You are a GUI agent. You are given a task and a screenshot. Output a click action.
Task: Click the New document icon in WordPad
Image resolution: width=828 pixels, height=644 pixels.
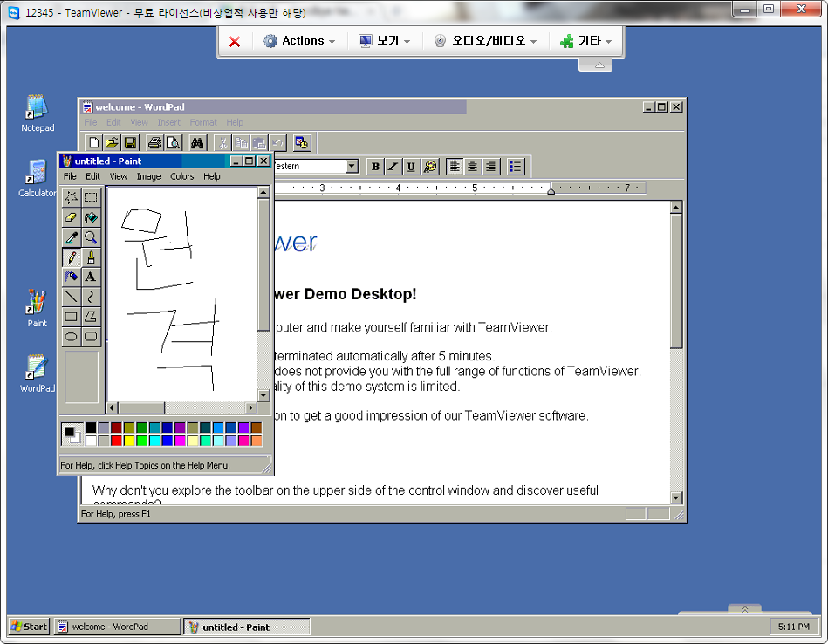[94, 142]
